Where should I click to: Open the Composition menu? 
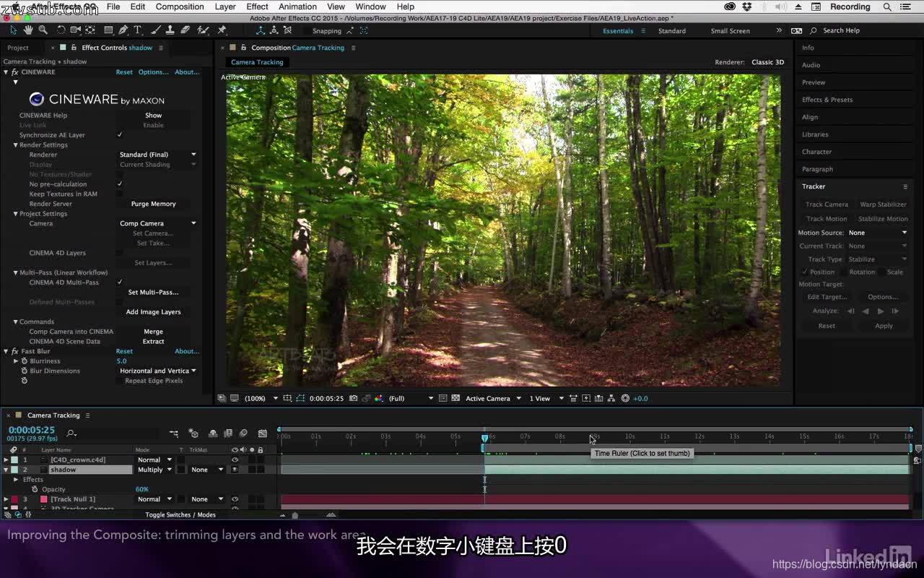180,7
